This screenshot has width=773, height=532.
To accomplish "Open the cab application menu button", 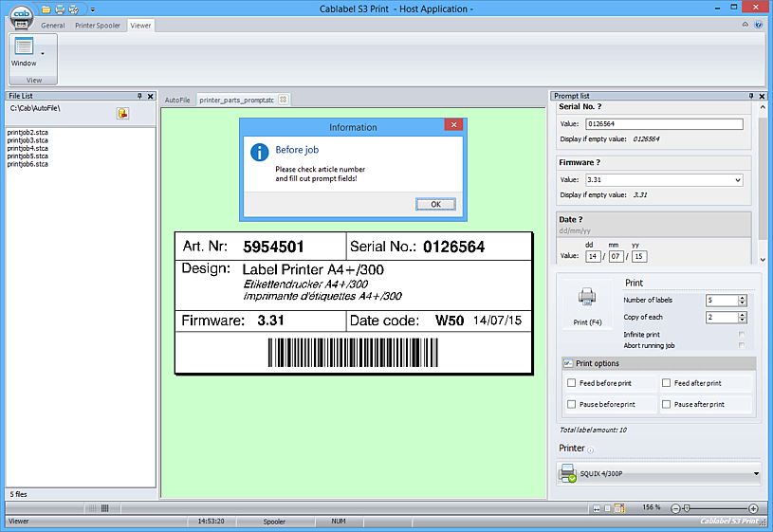I will click(x=21, y=16).
